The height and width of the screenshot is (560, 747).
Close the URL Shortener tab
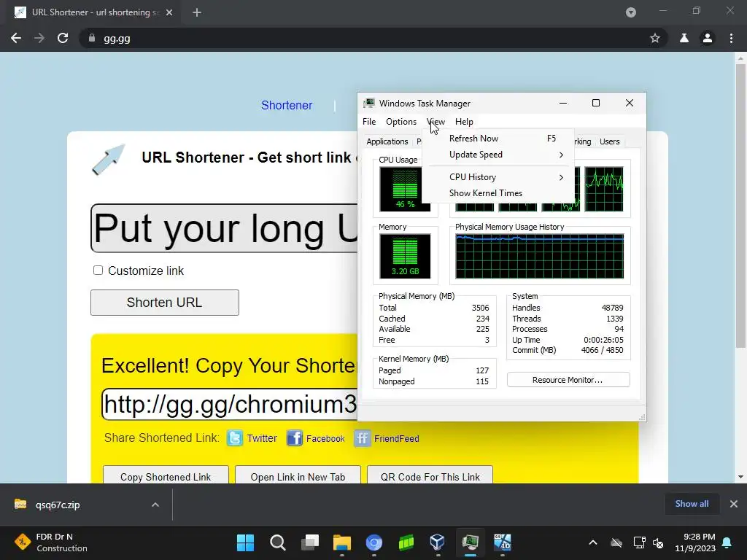(x=169, y=12)
